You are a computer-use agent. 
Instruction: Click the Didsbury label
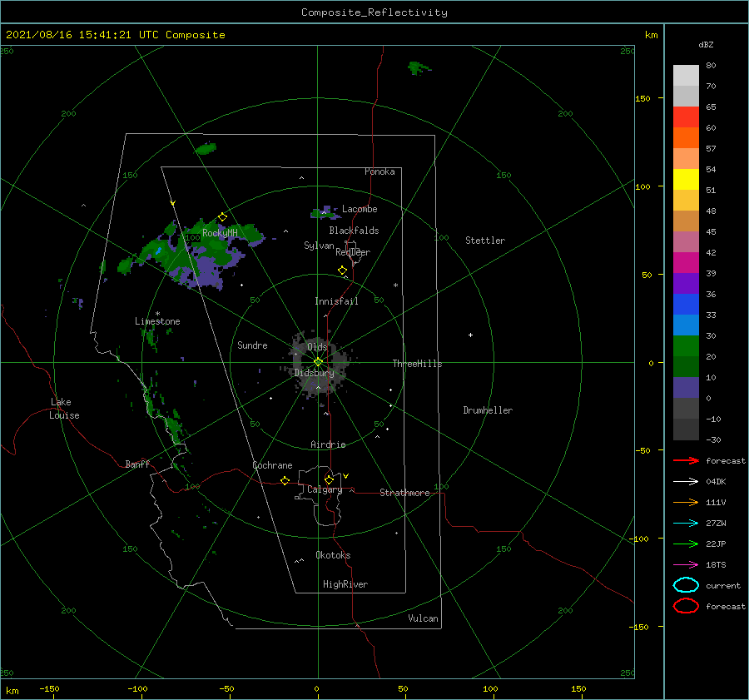click(314, 373)
